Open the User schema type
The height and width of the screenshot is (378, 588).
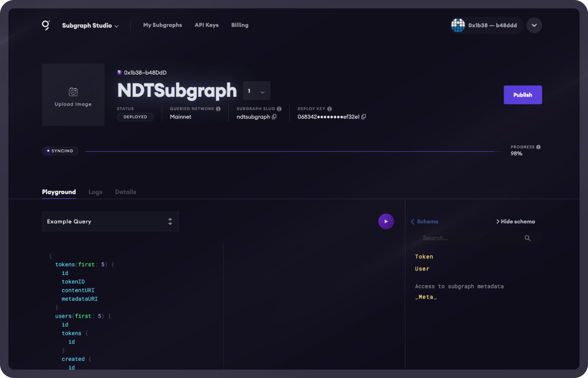[x=422, y=269]
